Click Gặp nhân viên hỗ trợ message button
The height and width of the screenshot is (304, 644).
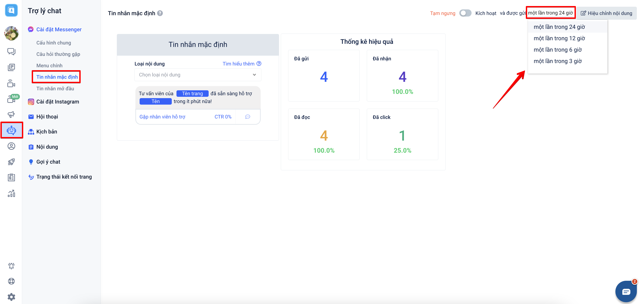(x=162, y=117)
